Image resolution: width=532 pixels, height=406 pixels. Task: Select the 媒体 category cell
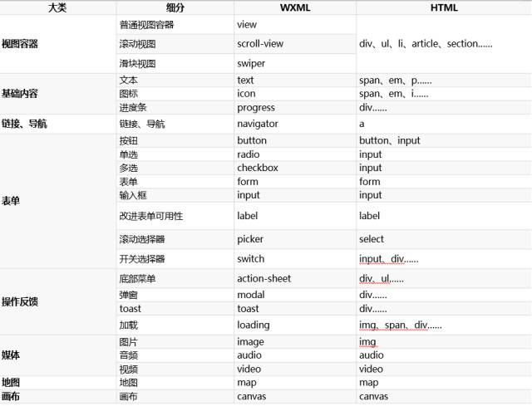(x=58, y=355)
